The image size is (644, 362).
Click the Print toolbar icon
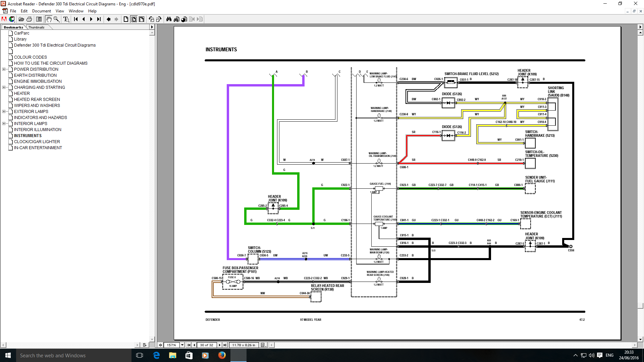29,19
